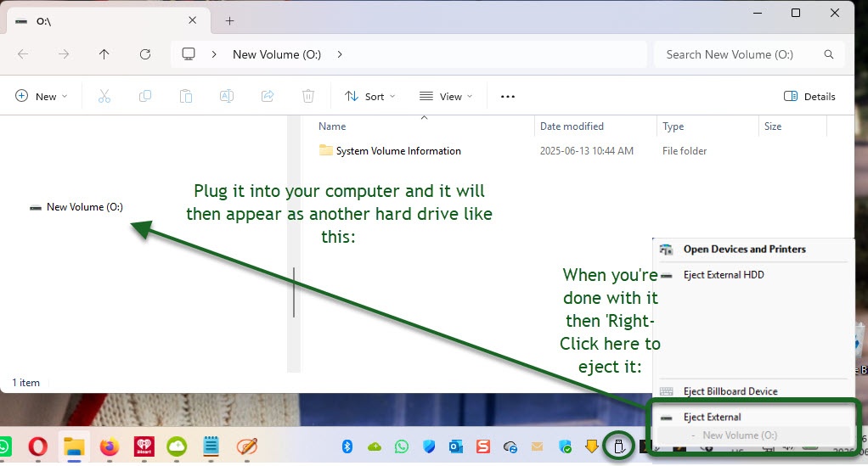Open the notepad taskbar app

pos(211,446)
